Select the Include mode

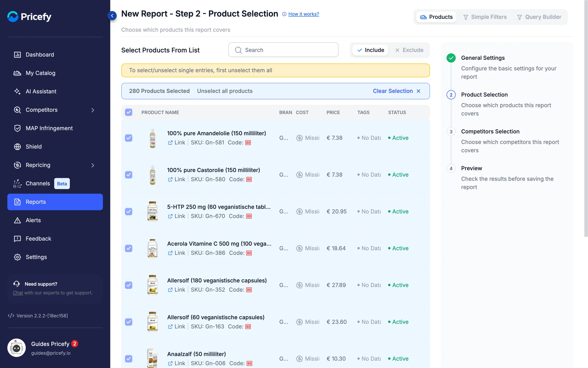[370, 50]
